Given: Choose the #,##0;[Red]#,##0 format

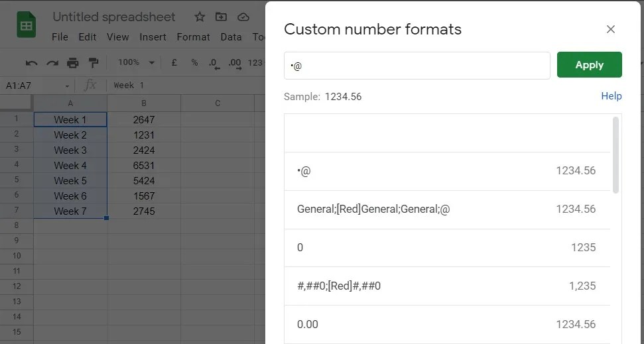Looking at the screenshot, I should [x=447, y=286].
